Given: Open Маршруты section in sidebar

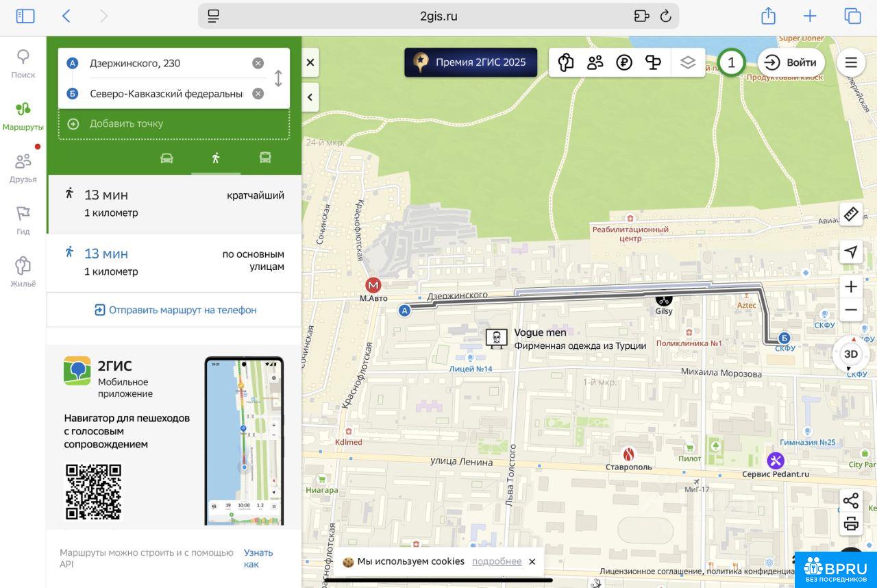Looking at the screenshot, I should (23, 117).
